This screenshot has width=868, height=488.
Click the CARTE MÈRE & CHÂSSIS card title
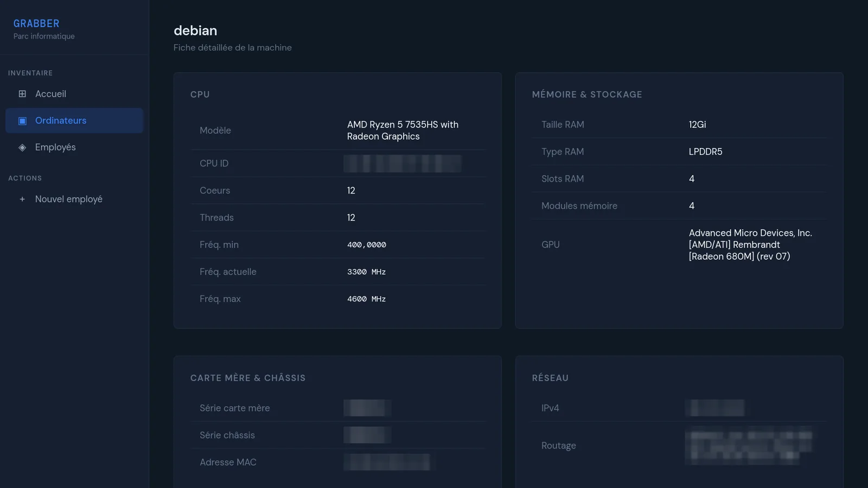248,378
